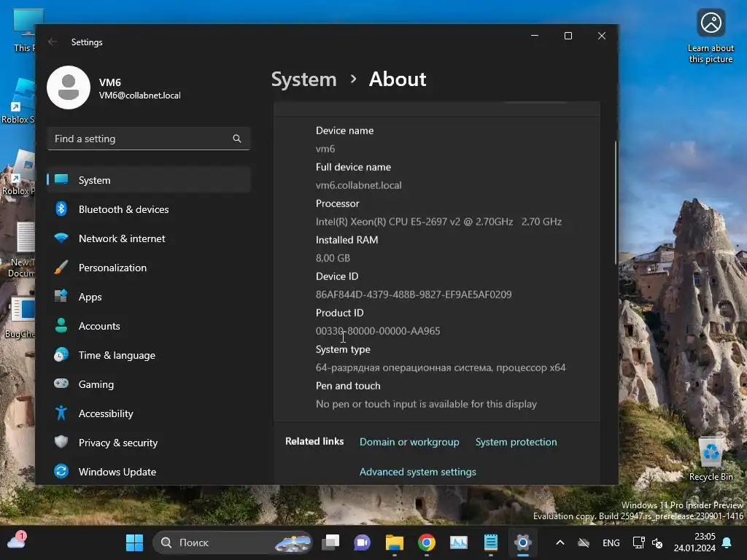Click the muted volume tray icon
Screen dimensions: 747x560
tap(657, 542)
